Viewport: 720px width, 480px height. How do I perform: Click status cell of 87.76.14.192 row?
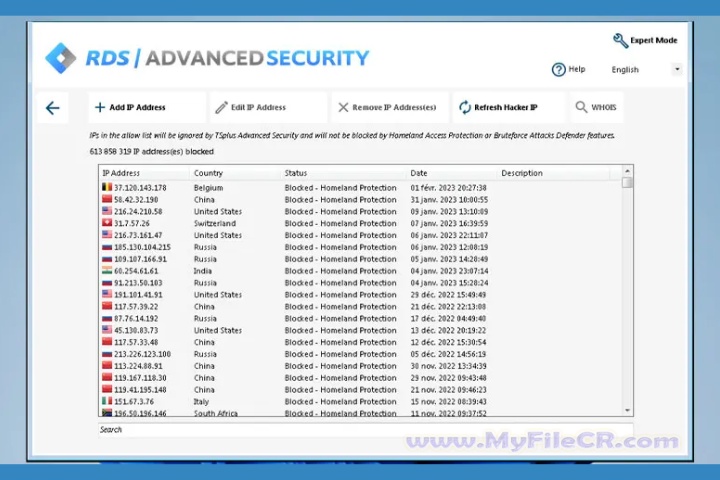pos(340,319)
